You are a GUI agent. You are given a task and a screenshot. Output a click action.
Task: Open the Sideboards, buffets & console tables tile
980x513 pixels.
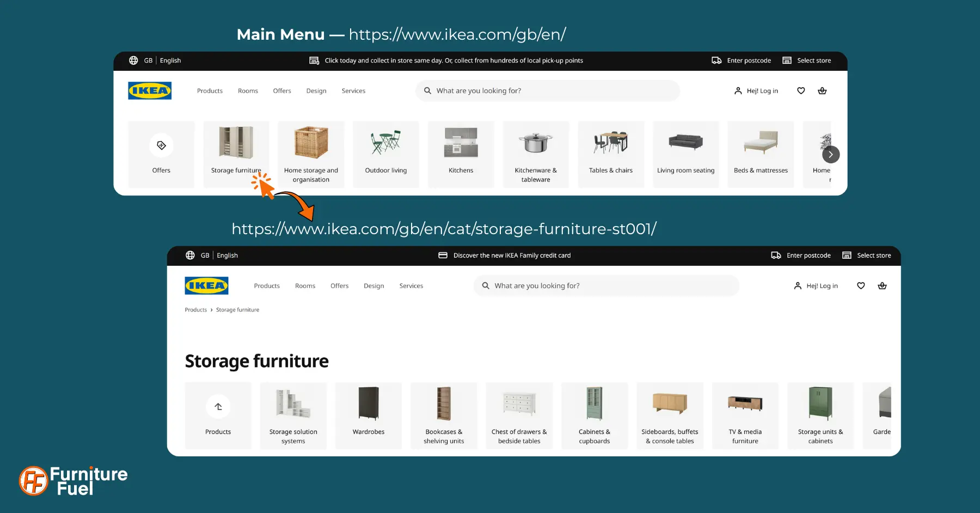pos(670,416)
